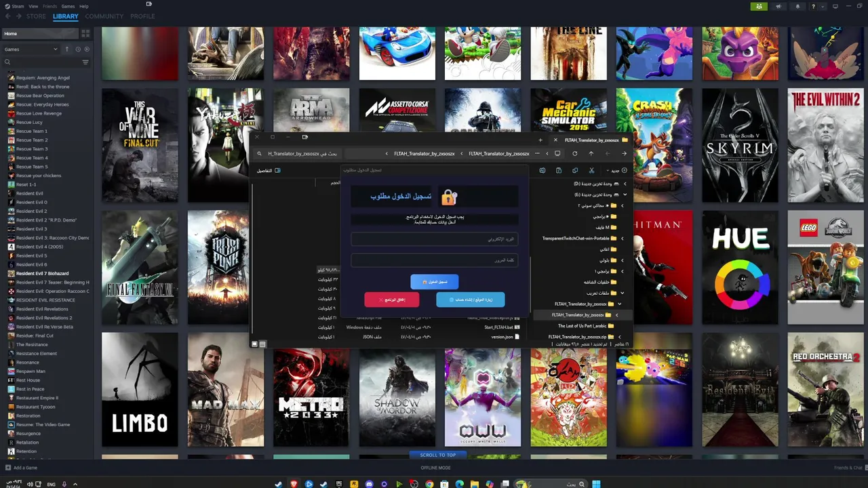Open the PROFILE tab
The width and height of the screenshot is (868, 488).
142,16
